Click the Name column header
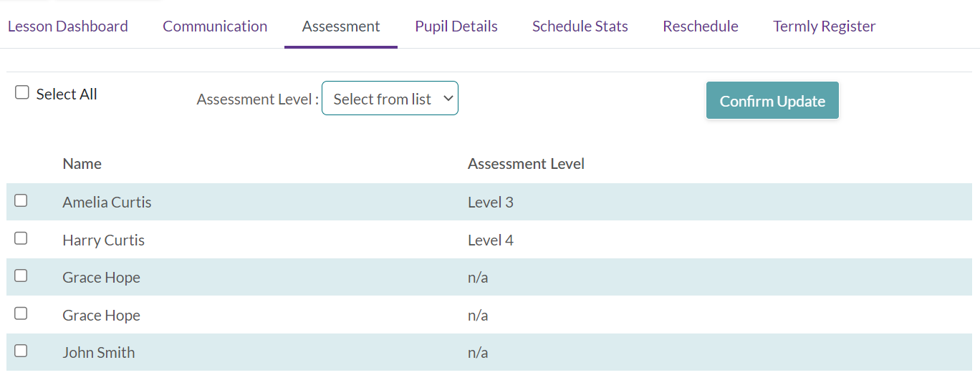Viewport: 980px width, 380px height. click(x=82, y=164)
